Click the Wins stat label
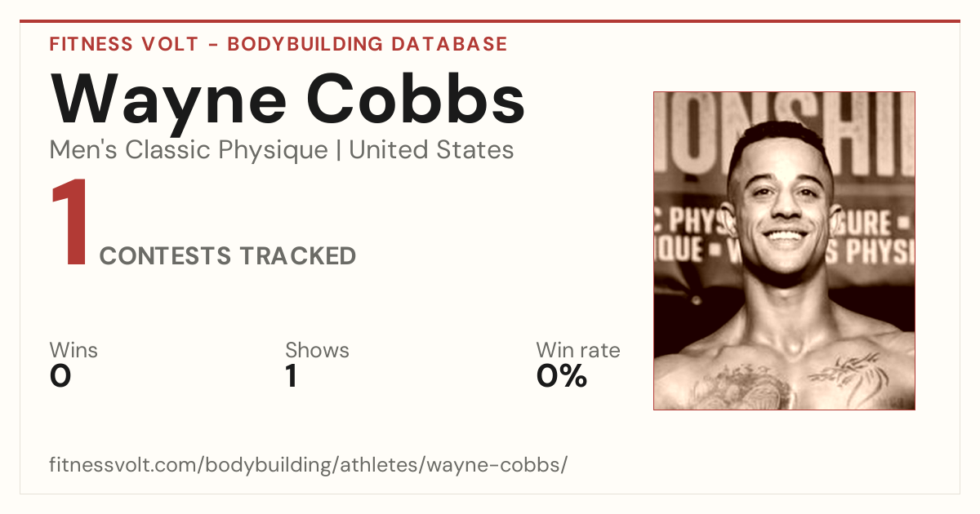 [x=73, y=351]
